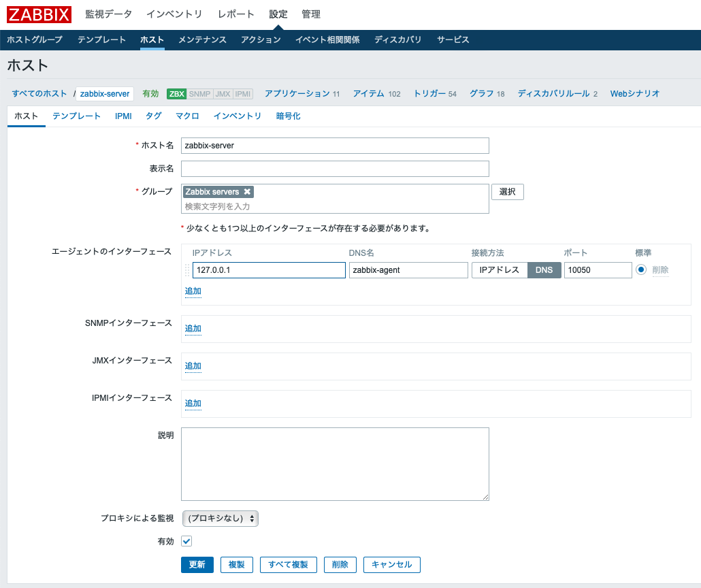This screenshot has height=588, width=701.
Task: Open the テンプレート section in the navigation bar
Action: [103, 39]
